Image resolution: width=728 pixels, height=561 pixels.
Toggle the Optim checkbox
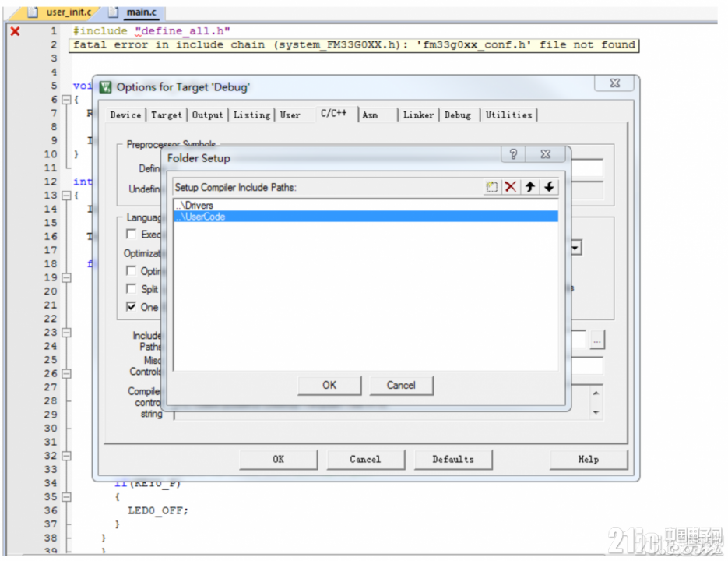point(132,271)
